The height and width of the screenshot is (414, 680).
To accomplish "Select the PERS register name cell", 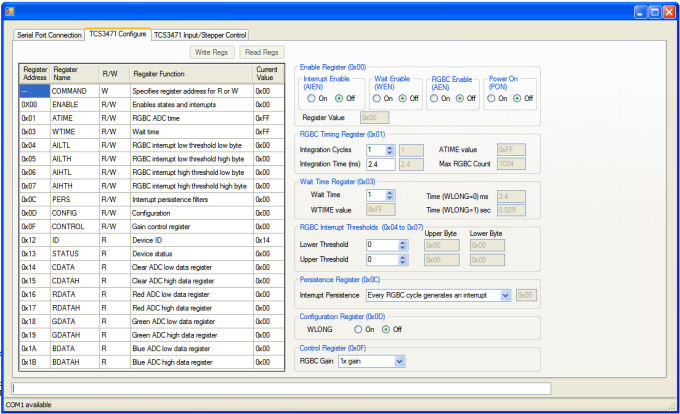I will pyautogui.click(x=75, y=199).
